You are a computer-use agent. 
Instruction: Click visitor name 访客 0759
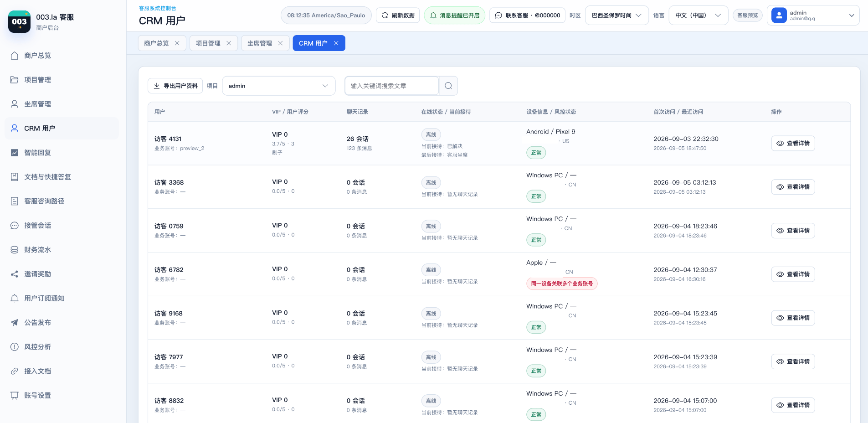tap(169, 226)
